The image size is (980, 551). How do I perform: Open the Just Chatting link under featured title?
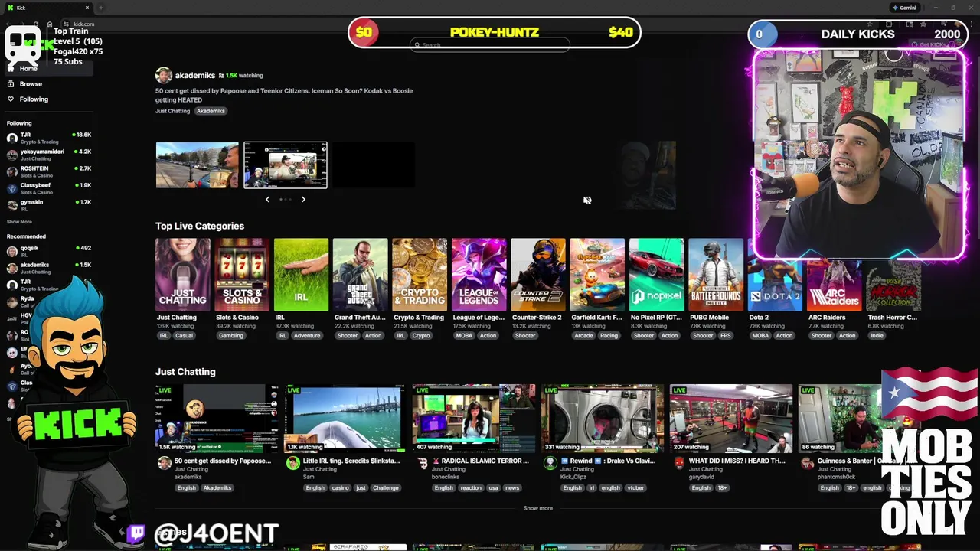(172, 111)
